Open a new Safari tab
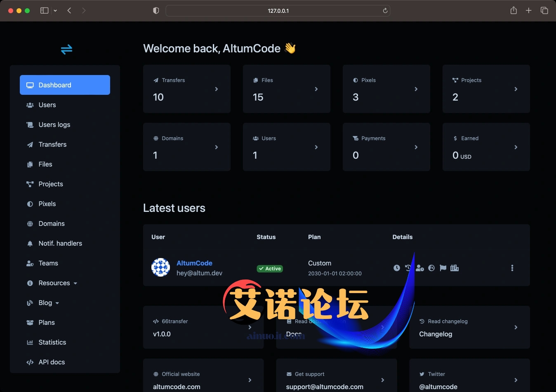 (x=529, y=11)
